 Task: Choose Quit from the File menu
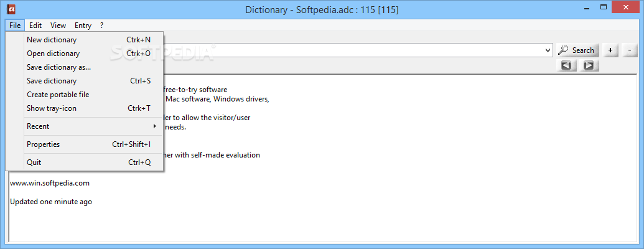click(85, 162)
